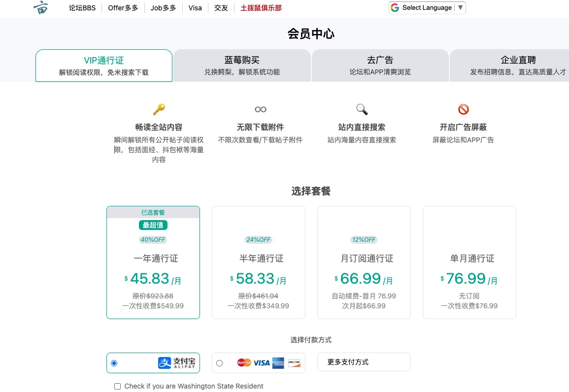Click the 选择付款方式 label
Screen dimensions: 569x392
[311, 340]
